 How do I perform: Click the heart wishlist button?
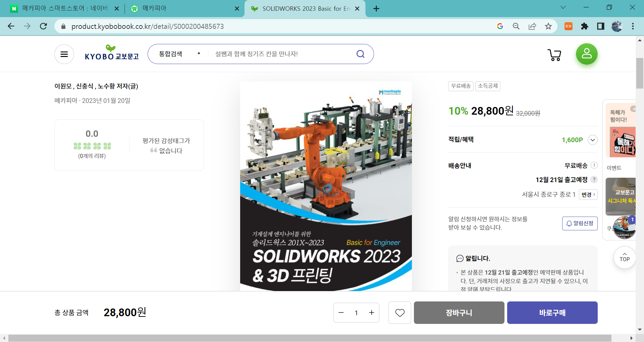400,312
